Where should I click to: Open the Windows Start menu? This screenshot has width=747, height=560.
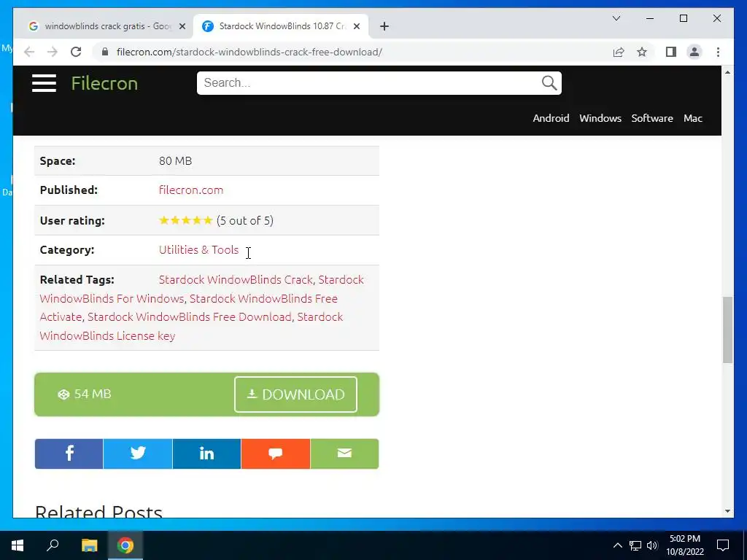point(18,545)
